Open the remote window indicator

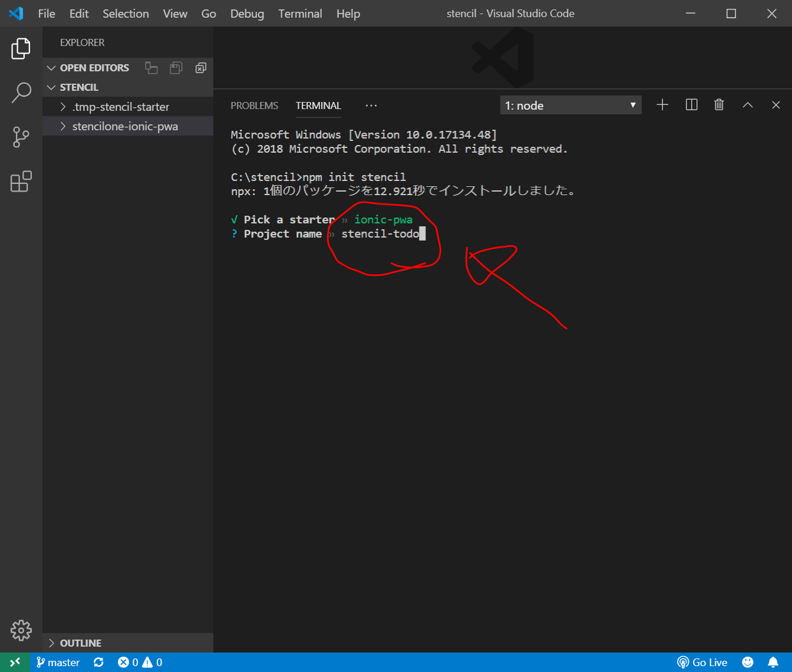15,662
